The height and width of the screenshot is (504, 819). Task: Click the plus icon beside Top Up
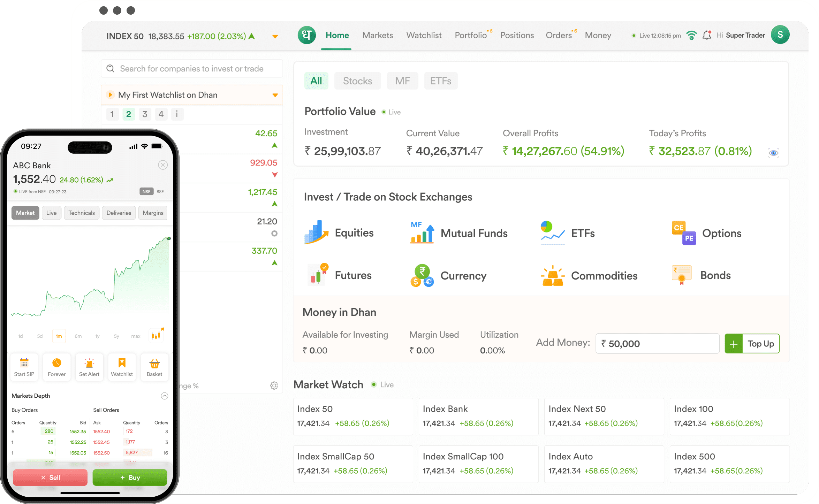[x=734, y=344]
